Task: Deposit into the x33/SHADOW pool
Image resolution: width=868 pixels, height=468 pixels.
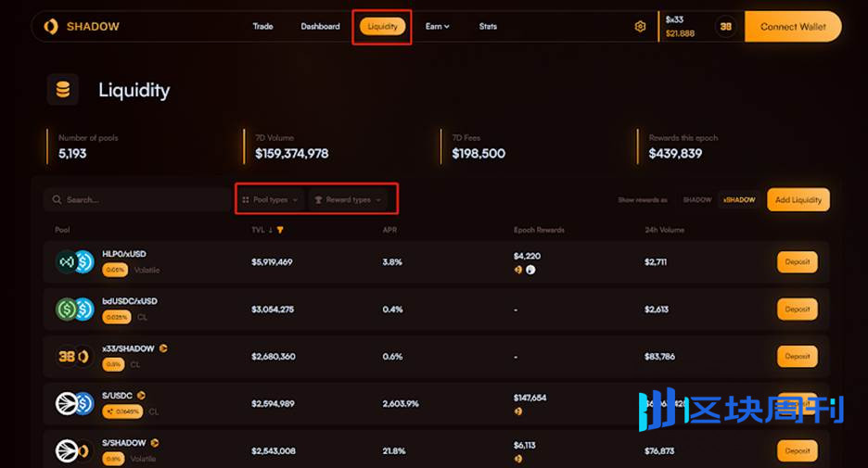Action: [798, 356]
